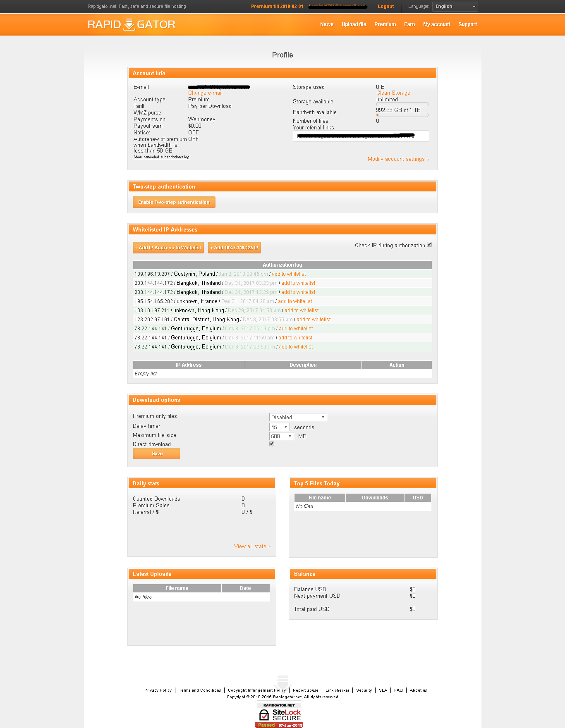The image size is (565, 728).
Task: Click Clean Storage link
Action: 393,93
